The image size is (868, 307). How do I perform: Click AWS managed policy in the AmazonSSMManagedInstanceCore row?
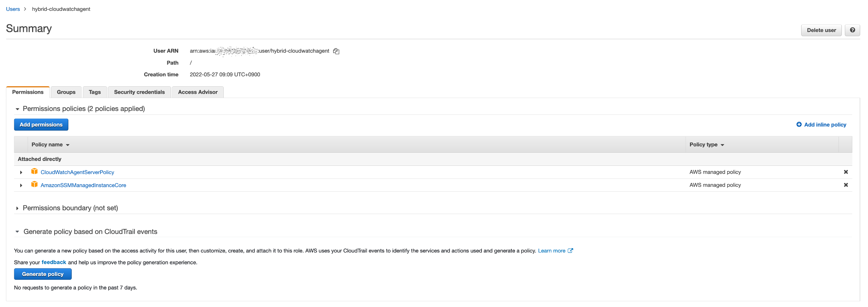(x=715, y=185)
